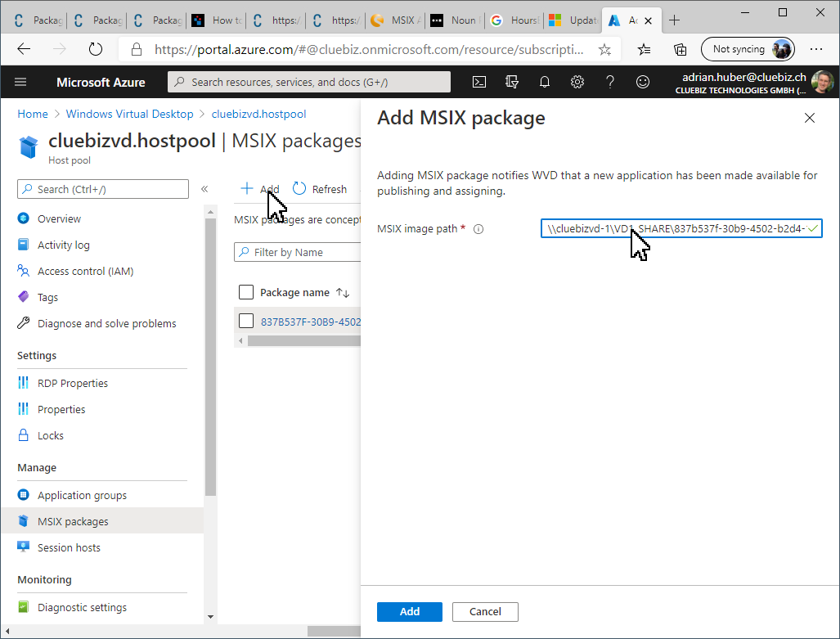Tick the checkbox for package 837B537F-30B9-4502
Image resolution: width=840 pixels, height=639 pixels.
[x=246, y=321]
